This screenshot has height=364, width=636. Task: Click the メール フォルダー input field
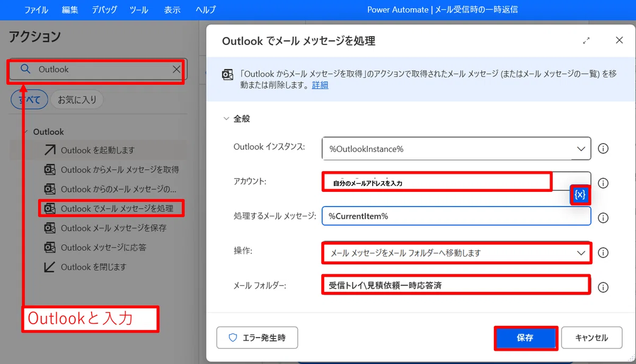(456, 285)
